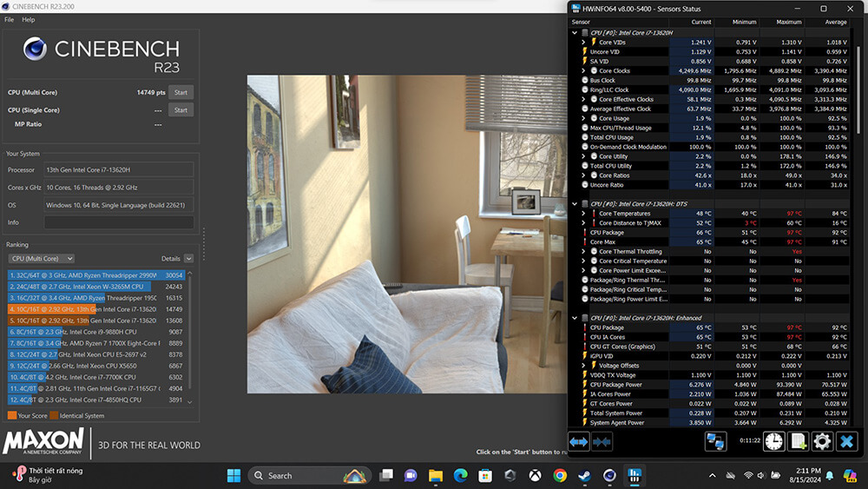
Task: Click the gray hexagon app taskbar icon
Action: point(510,476)
